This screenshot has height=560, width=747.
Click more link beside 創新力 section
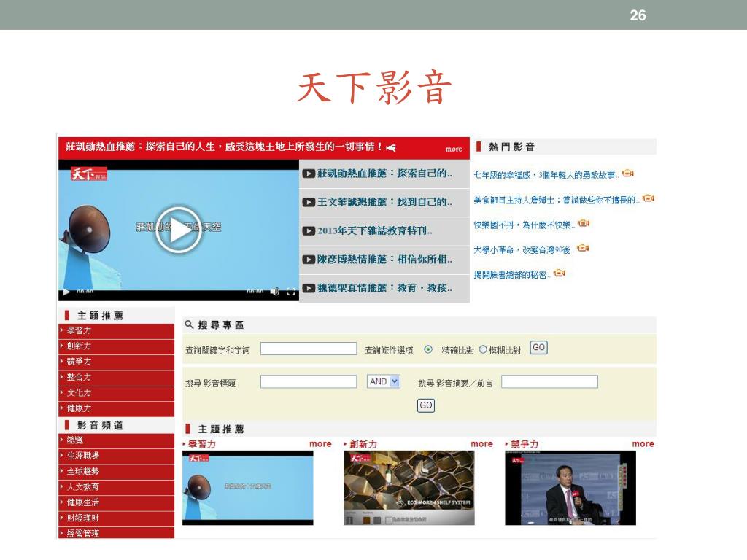[x=481, y=444]
